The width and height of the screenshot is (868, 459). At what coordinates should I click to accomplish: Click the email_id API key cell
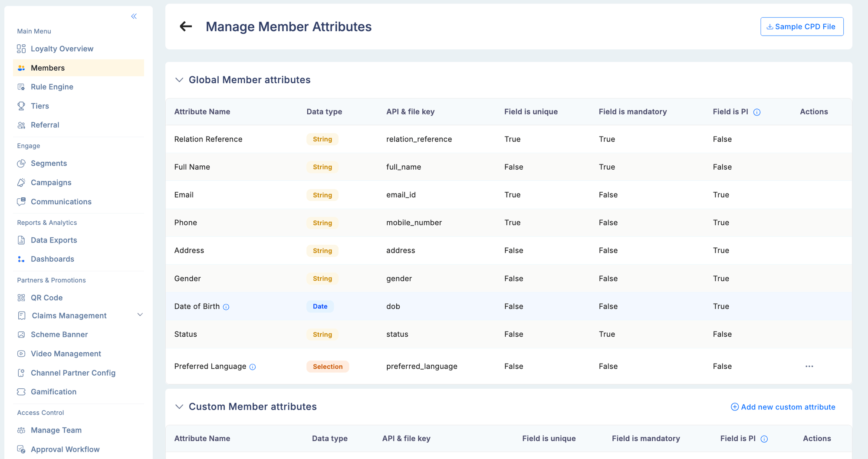401,195
